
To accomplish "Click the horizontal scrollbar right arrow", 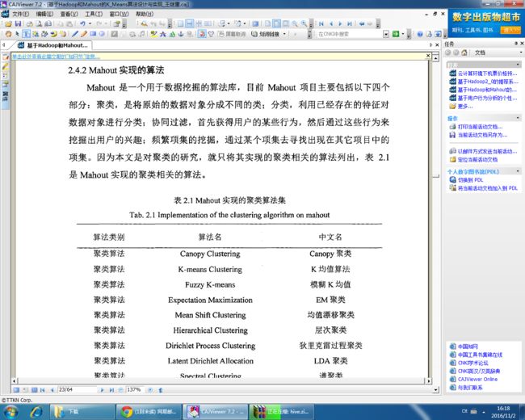I will click(429, 380).
